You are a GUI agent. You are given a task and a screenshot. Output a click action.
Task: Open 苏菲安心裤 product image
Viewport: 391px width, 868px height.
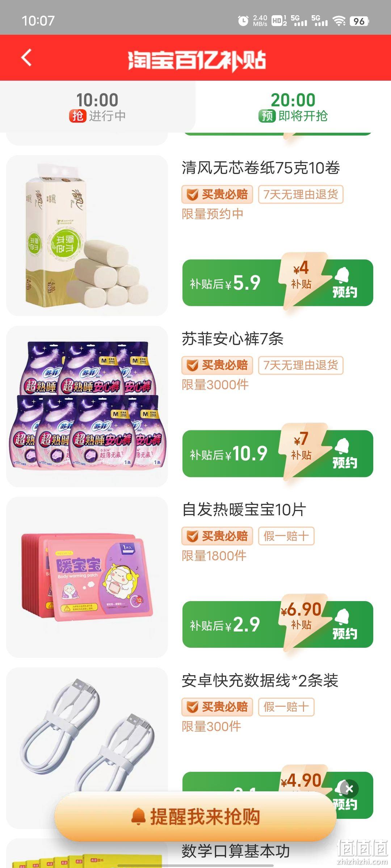[87, 406]
